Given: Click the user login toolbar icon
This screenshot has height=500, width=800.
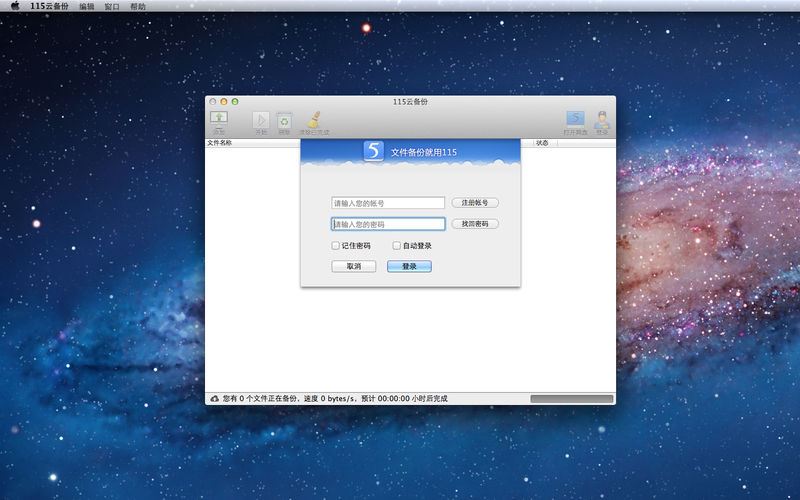Looking at the screenshot, I should tap(602, 120).
